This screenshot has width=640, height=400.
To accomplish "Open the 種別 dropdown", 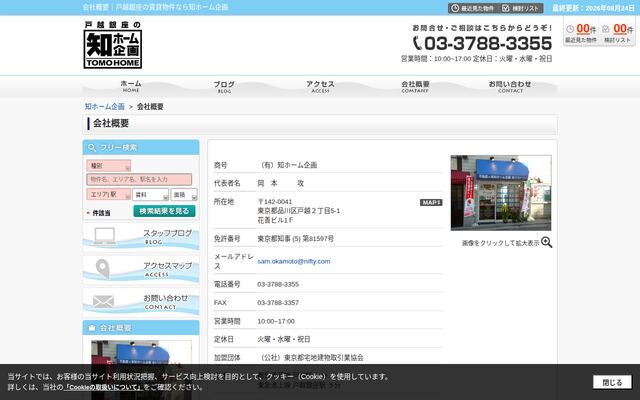I will pos(109,166).
